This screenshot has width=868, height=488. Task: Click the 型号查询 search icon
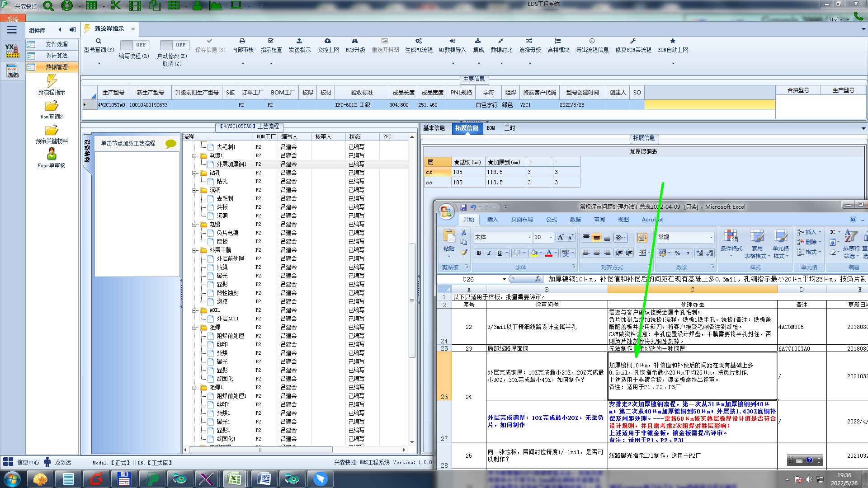coord(99,41)
